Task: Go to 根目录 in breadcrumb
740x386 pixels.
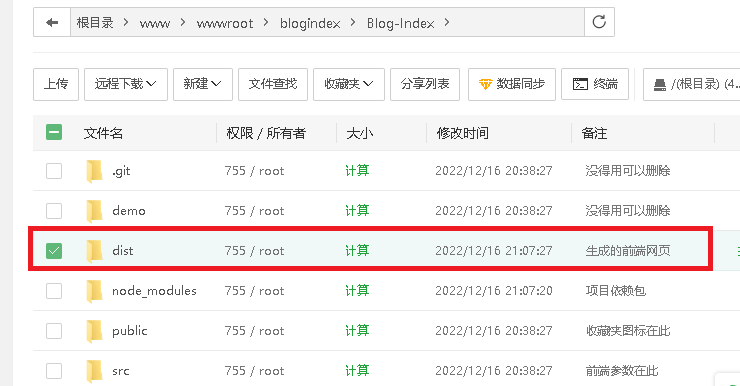Action: click(95, 23)
